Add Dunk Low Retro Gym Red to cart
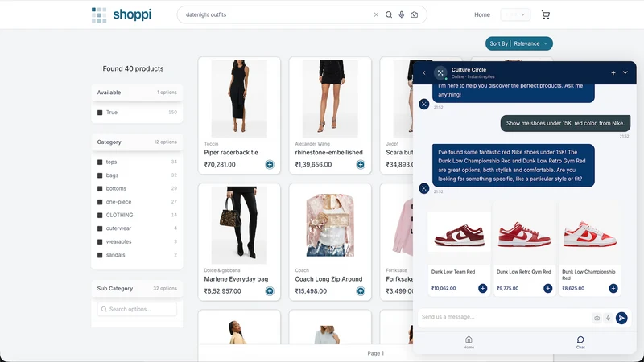Image resolution: width=644 pixels, height=362 pixels. (548, 289)
